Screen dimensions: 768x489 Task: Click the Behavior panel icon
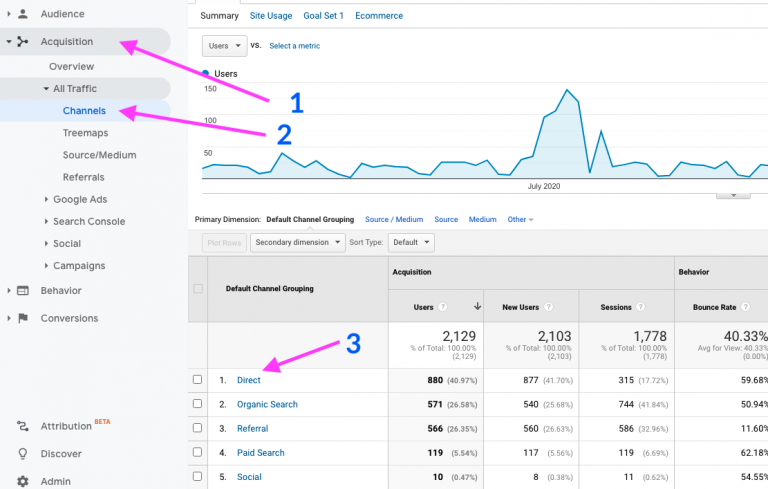coord(23,291)
